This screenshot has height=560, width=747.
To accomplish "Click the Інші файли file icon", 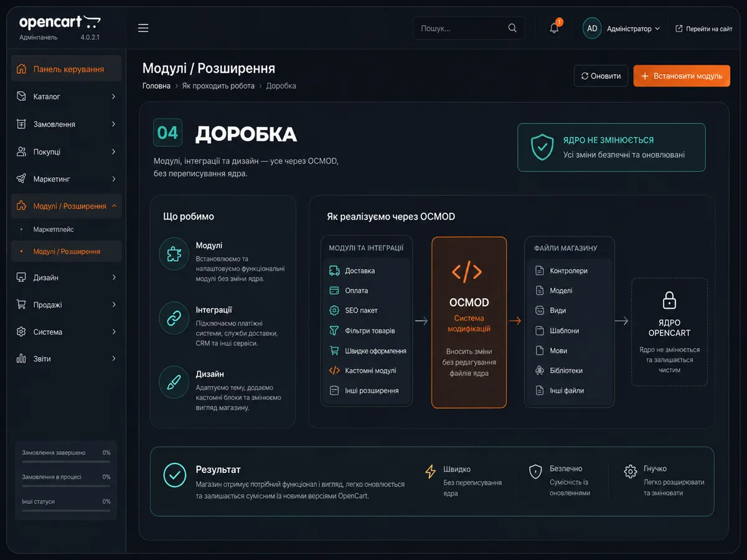I will 540,391.
